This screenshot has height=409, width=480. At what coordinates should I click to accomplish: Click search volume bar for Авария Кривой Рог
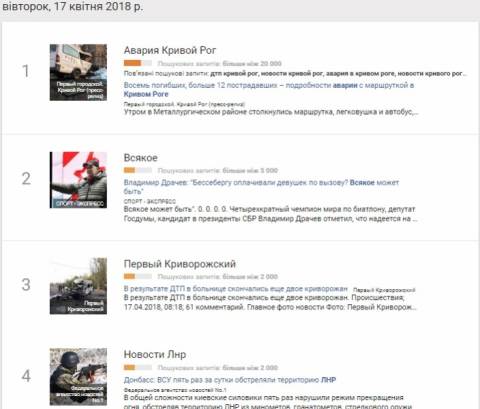tap(138, 63)
